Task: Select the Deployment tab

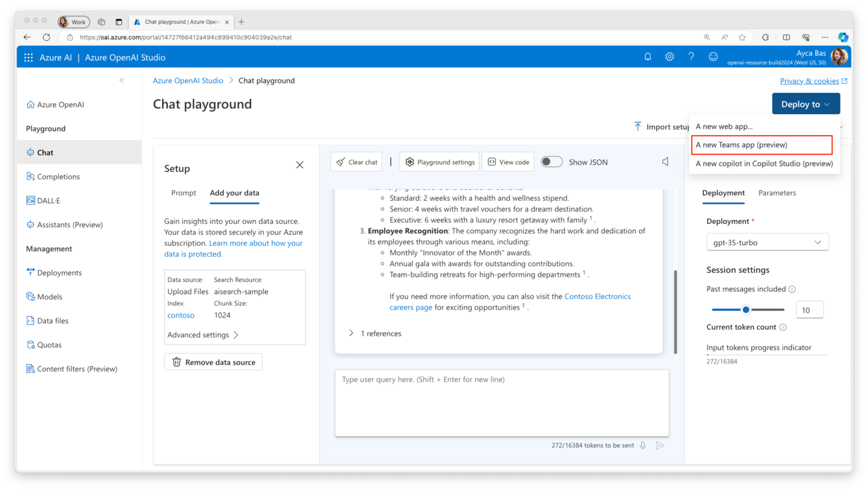Action: (x=723, y=193)
